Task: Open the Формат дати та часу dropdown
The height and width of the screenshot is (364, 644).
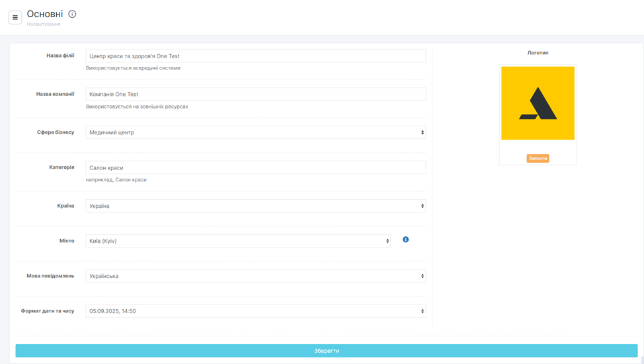Action: tap(255, 311)
